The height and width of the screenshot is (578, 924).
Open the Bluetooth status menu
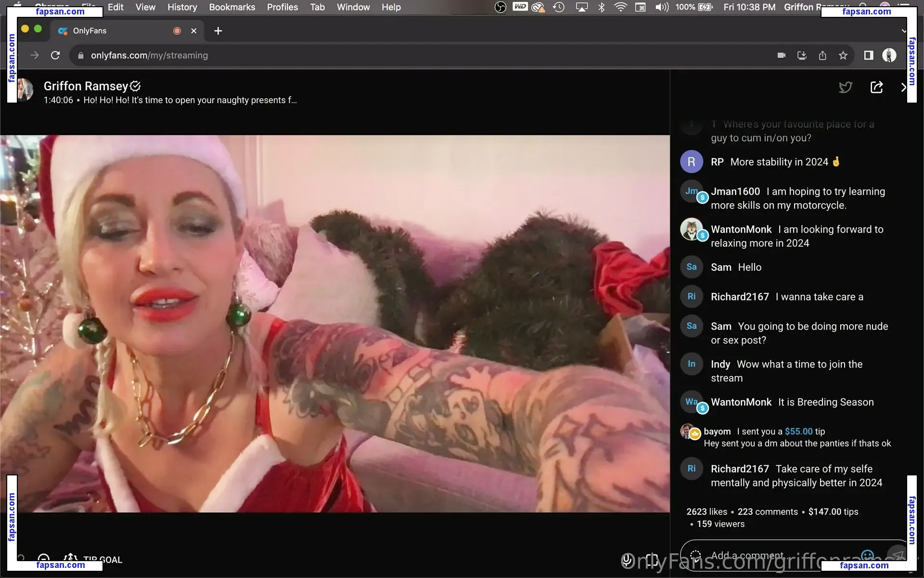click(601, 7)
